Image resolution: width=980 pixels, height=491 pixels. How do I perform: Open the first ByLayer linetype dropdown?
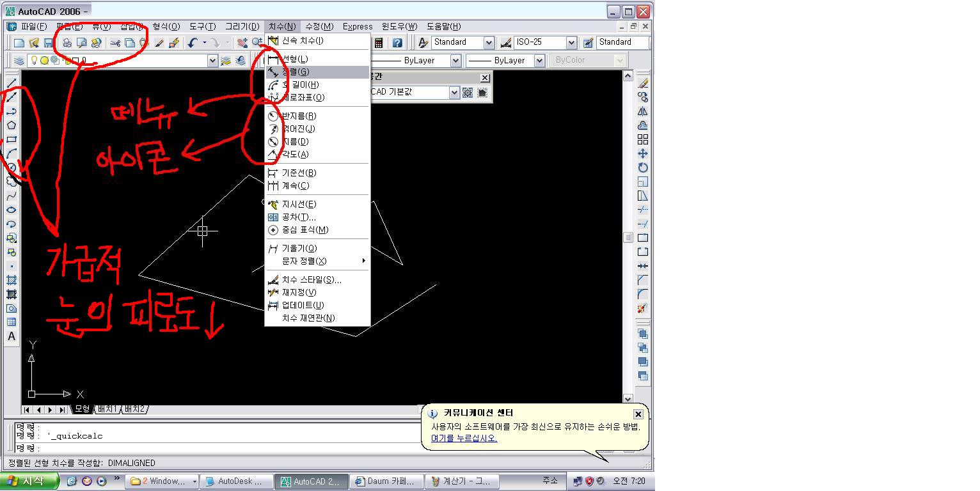tap(455, 61)
